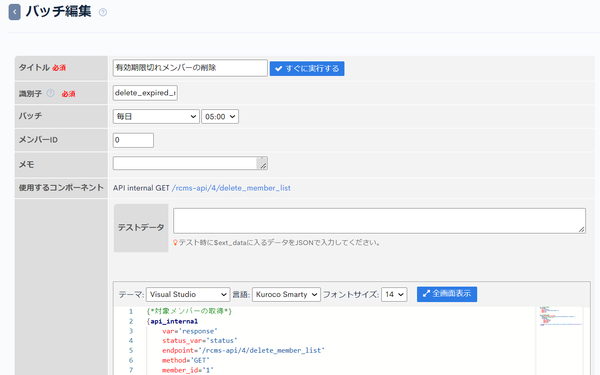
Task: Click the status_var='status' code line
Action: pyautogui.click(x=200, y=341)
